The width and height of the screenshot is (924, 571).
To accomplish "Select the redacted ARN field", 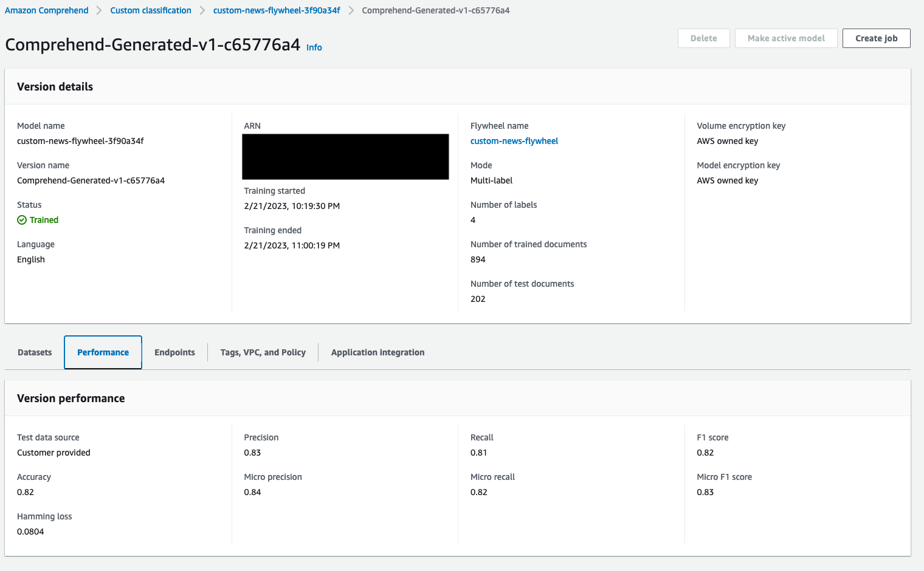I will tap(345, 156).
